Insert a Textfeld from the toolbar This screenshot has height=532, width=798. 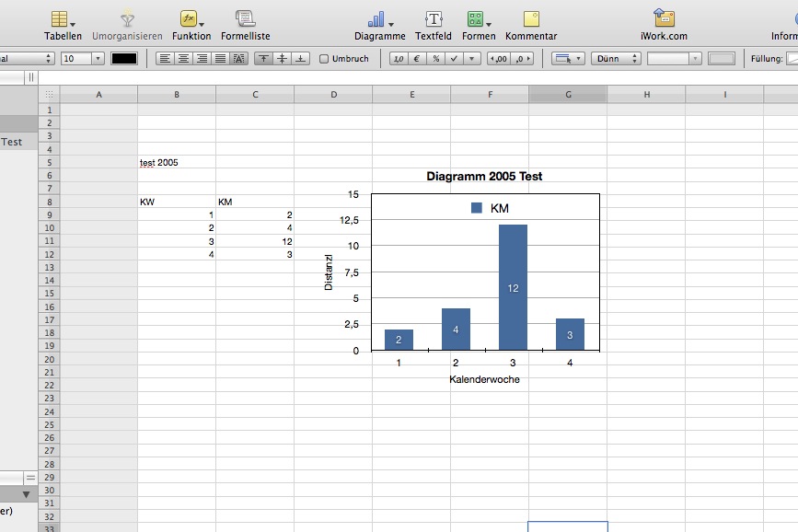433,20
